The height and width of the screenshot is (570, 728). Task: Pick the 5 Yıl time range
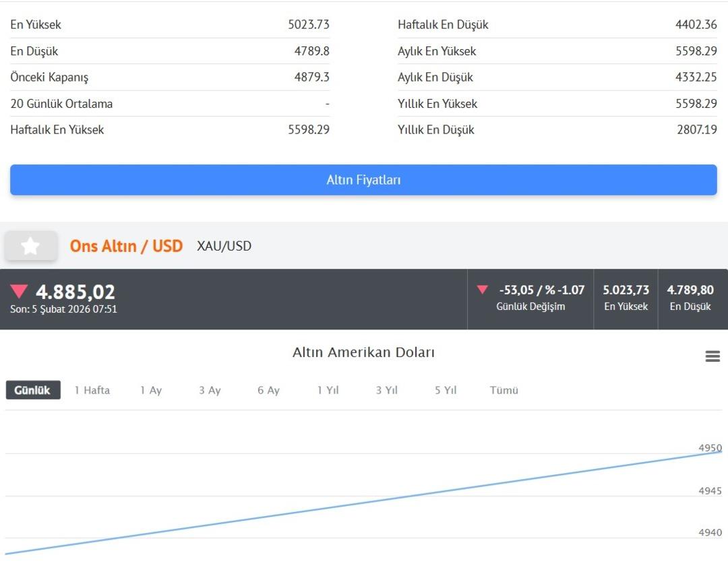click(446, 390)
